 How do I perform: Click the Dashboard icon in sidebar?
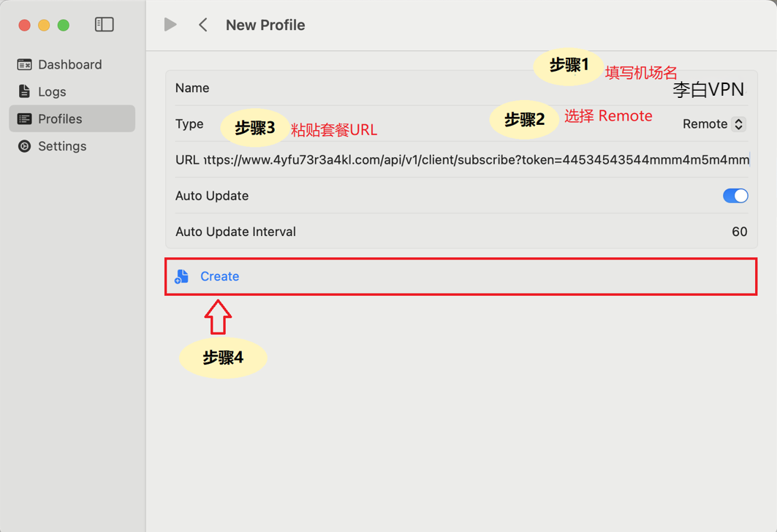[x=24, y=65]
